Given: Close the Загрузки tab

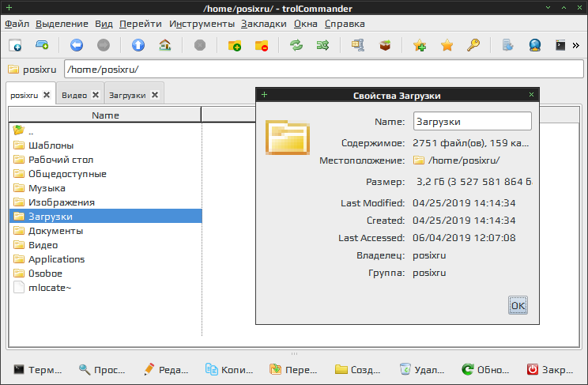Looking at the screenshot, I should pos(155,95).
